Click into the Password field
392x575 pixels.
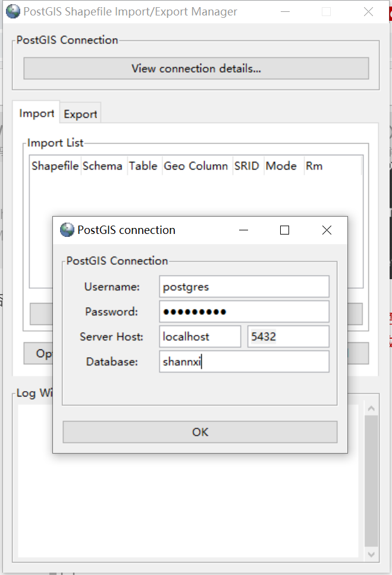click(x=244, y=312)
